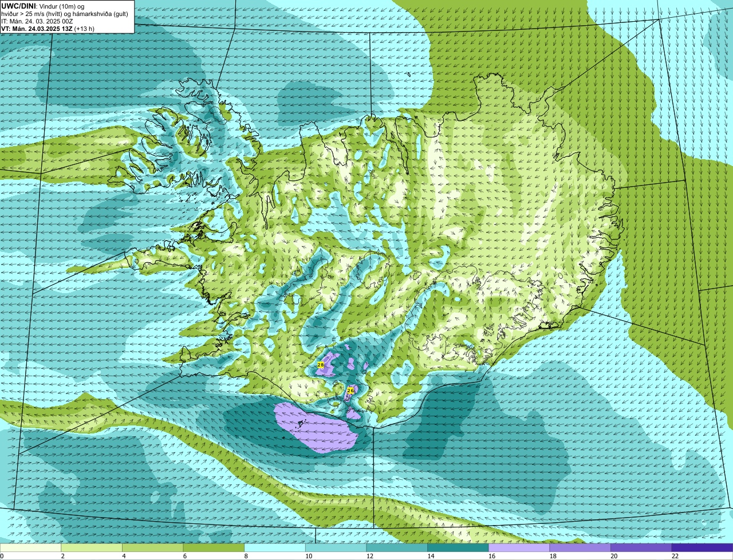Click the scale label "14"
This screenshot has width=733, height=560.
click(x=431, y=556)
